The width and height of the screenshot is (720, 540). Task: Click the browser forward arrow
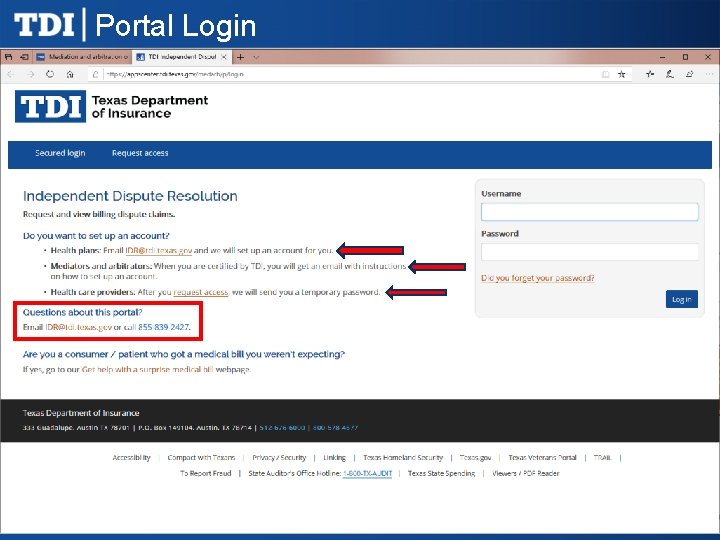point(31,74)
